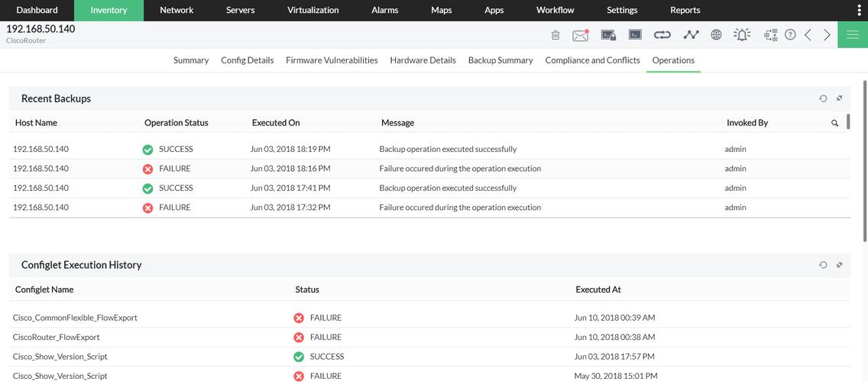Click the Recent Backups table scrollbar
This screenshot has width=868, height=382.
point(848,122)
